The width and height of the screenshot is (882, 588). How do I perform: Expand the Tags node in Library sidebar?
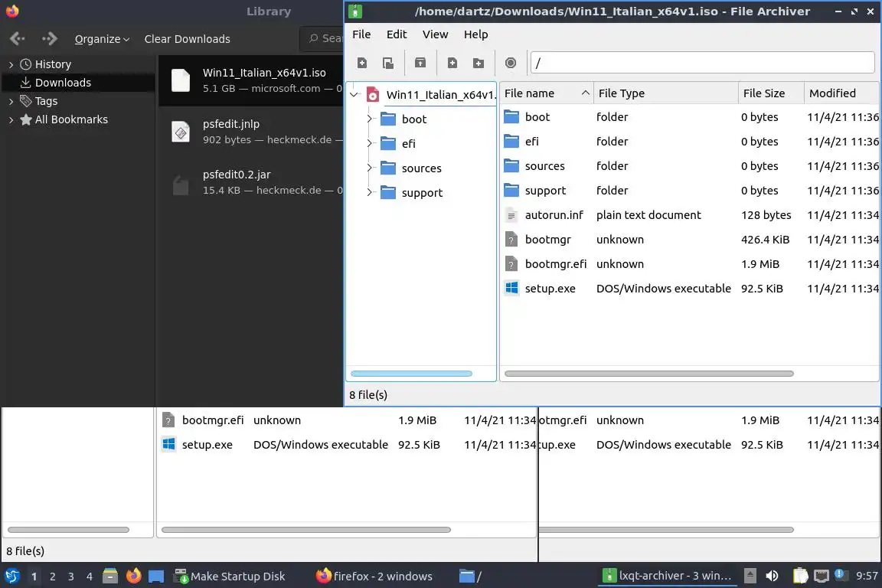tap(11, 101)
